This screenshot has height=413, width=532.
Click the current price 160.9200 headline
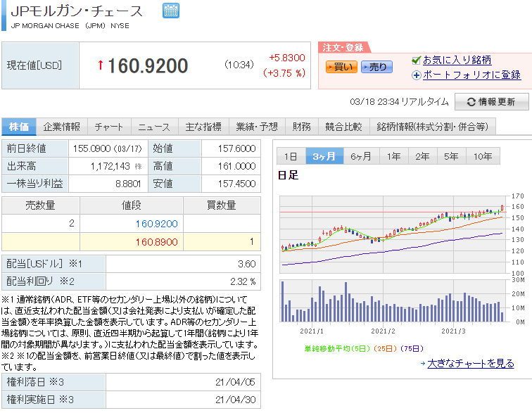pos(148,65)
